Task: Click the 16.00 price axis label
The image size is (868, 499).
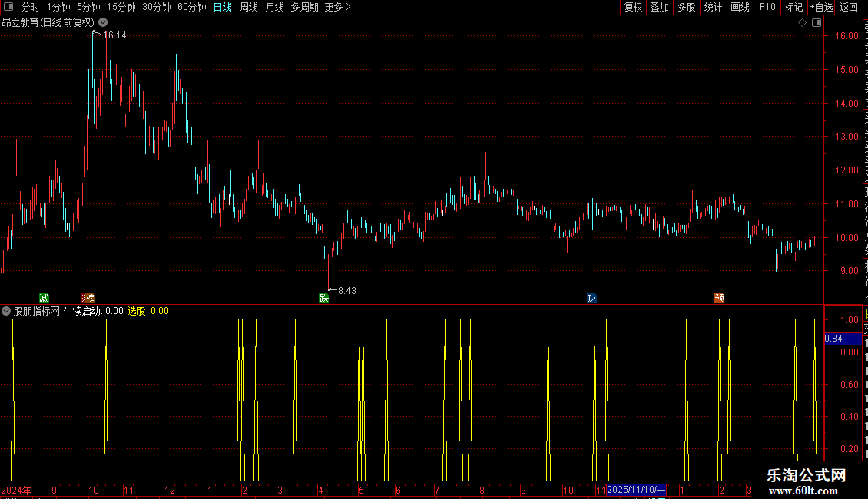Action: pos(846,36)
